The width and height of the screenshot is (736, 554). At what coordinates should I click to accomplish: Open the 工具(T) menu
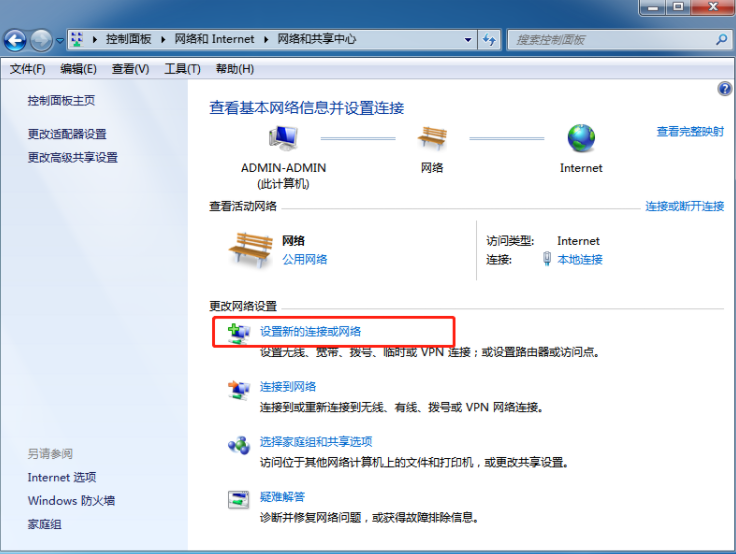click(x=182, y=69)
